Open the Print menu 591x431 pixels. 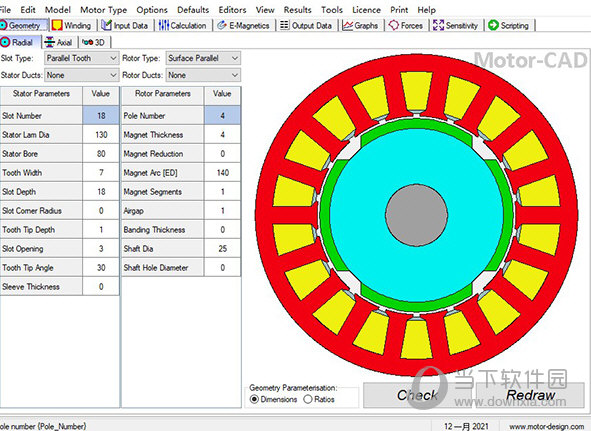coord(399,10)
